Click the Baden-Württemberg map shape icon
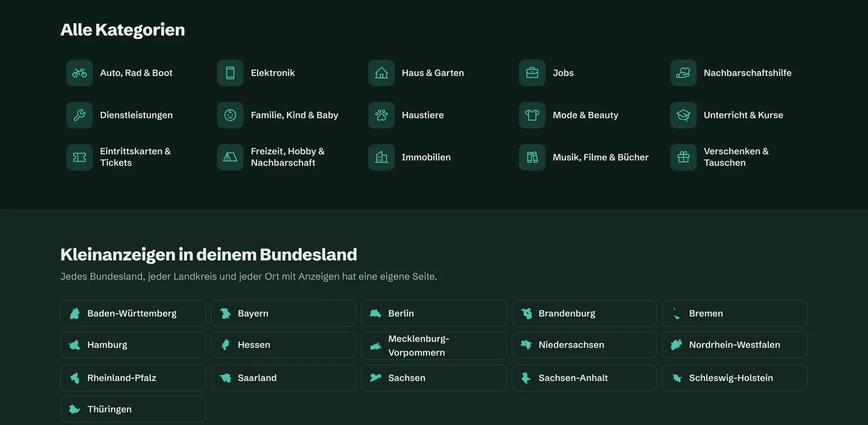 [75, 314]
